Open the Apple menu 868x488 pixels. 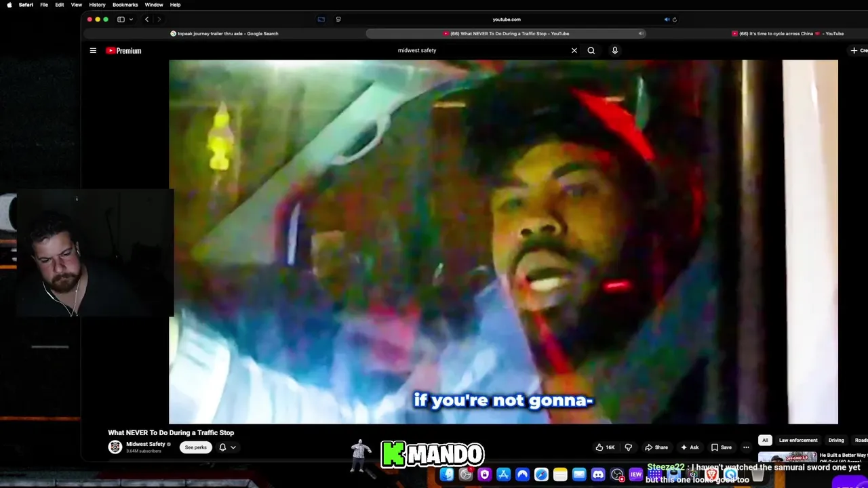9,5
